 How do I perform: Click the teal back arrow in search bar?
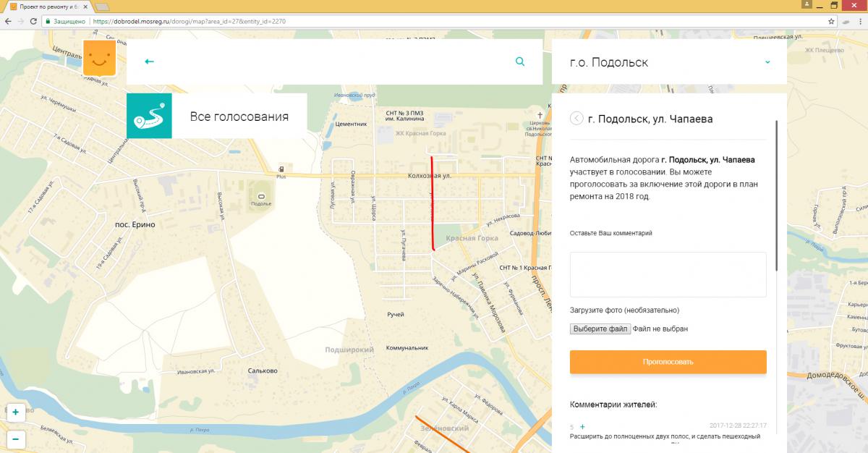click(149, 62)
